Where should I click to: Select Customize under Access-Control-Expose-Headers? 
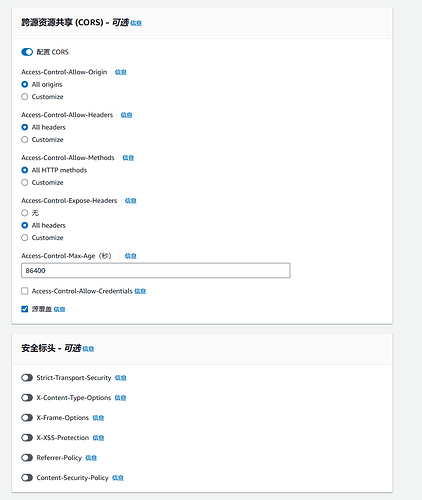[25, 238]
